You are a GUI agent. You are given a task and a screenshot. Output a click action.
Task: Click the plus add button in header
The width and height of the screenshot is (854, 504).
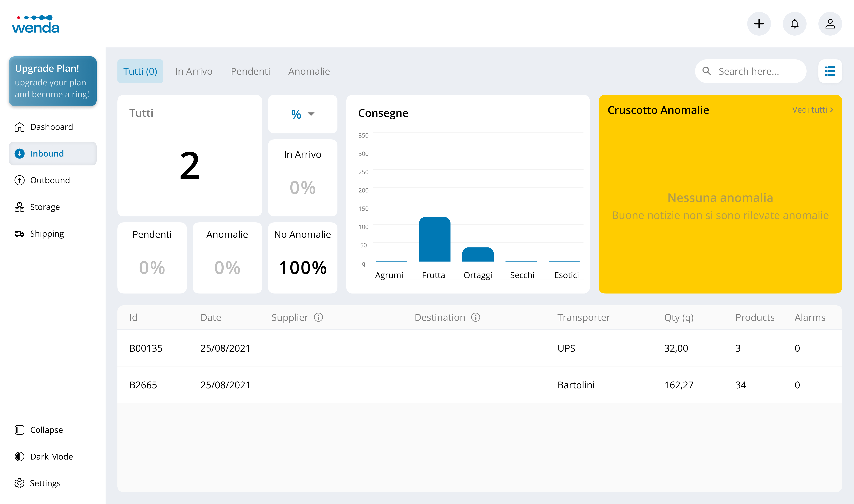759,24
